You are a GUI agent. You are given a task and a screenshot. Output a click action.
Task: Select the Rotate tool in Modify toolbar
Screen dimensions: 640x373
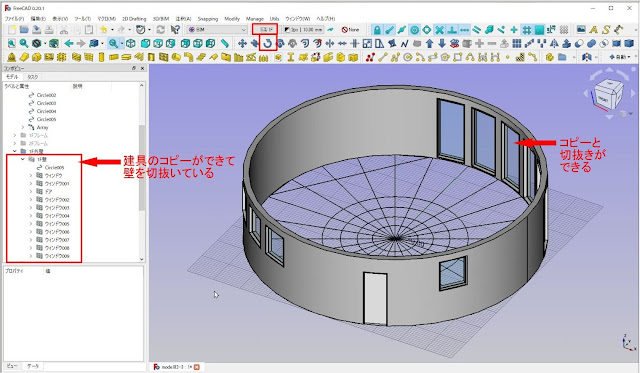268,43
